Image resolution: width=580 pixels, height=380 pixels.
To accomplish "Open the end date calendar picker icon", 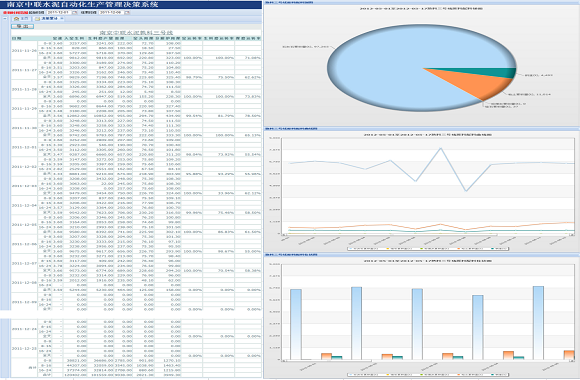I will (127, 13).
